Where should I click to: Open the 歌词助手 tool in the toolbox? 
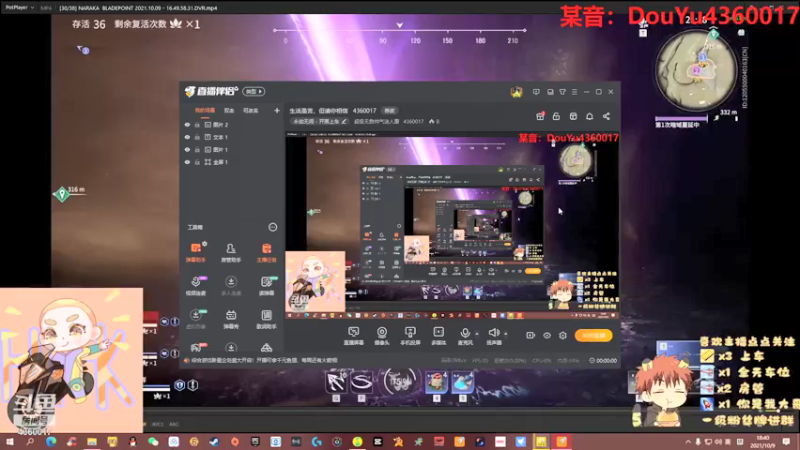266,319
